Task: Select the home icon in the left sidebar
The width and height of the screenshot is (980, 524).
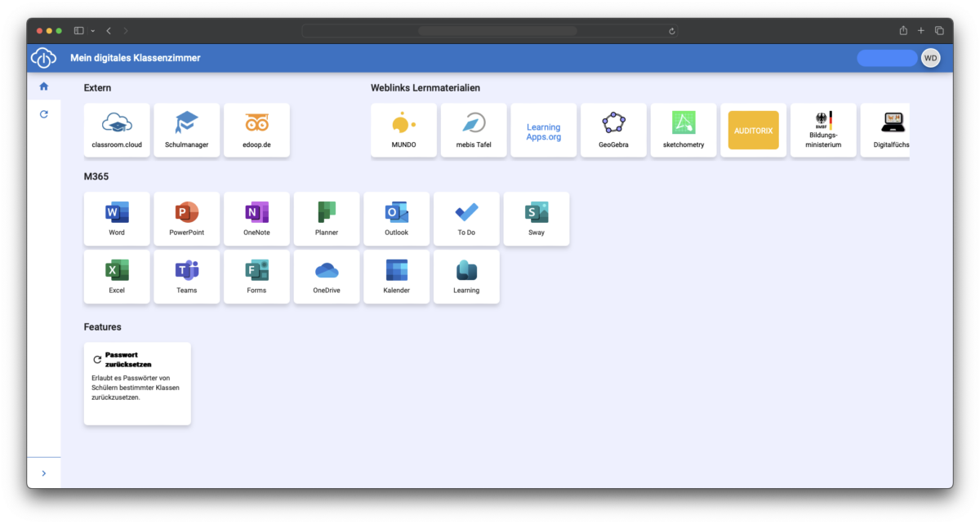Action: pyautogui.click(x=43, y=86)
